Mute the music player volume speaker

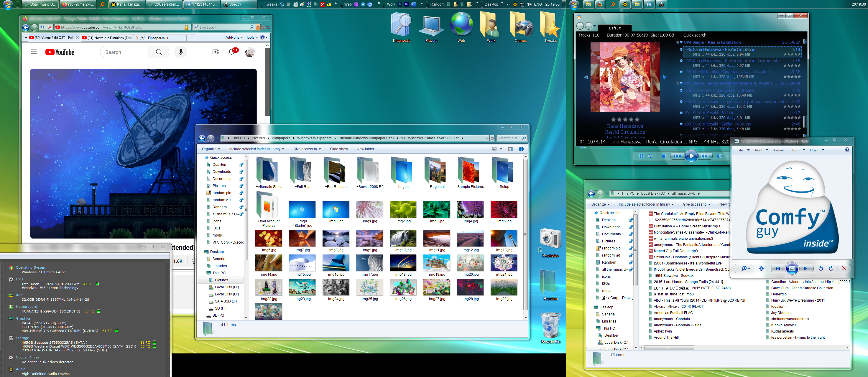[x=719, y=156]
